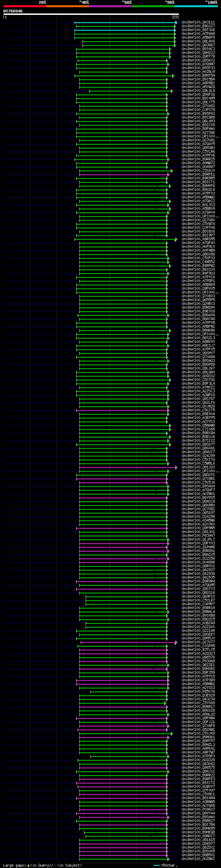Click the red ~20% identity legend segment
Viewport: 221px width, 868px height.
pyautogui.click(x=25, y=6)
